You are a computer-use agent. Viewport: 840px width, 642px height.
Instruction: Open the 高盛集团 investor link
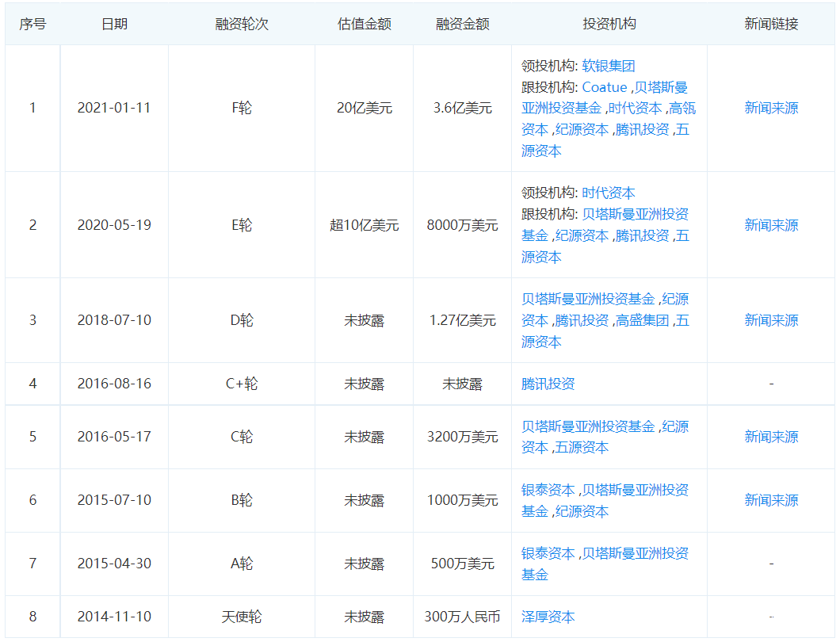643,320
